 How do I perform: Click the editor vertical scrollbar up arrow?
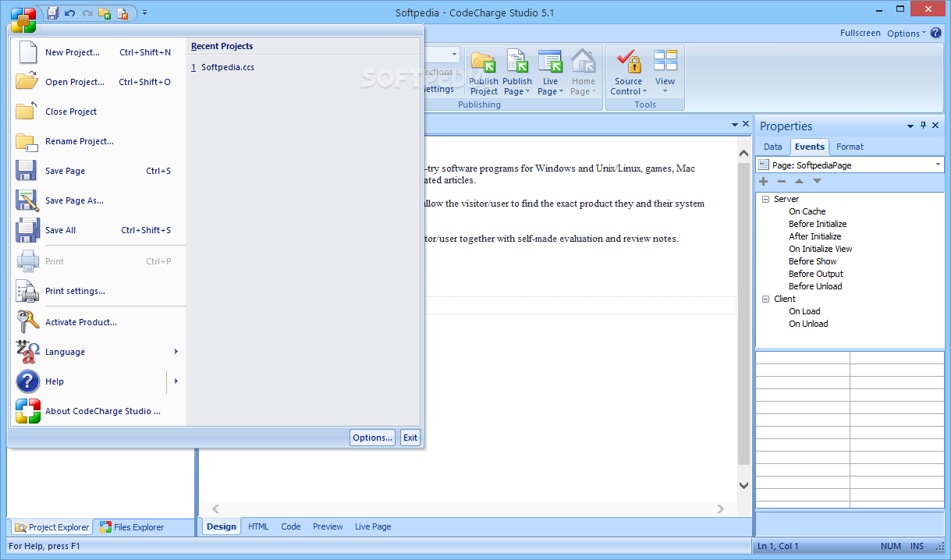(744, 154)
